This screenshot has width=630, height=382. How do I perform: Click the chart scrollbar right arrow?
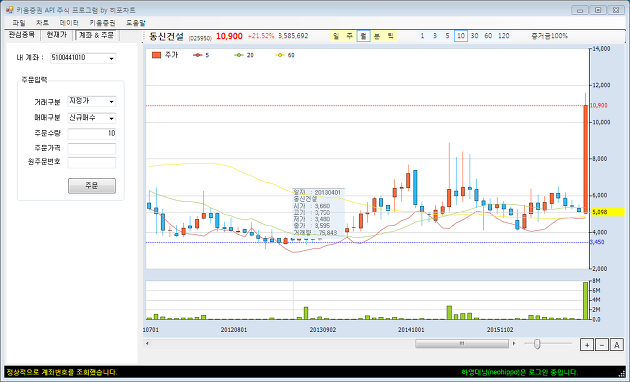(x=514, y=343)
